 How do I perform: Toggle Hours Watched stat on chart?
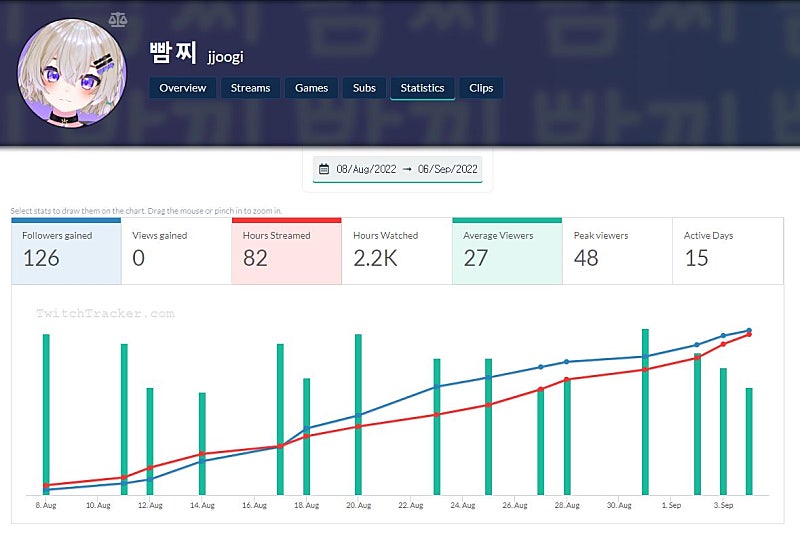(x=397, y=251)
